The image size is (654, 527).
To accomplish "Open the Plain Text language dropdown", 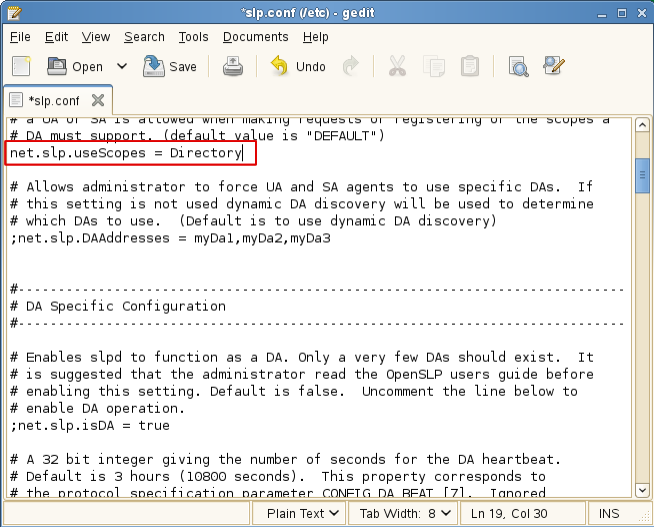I will pyautogui.click(x=299, y=513).
